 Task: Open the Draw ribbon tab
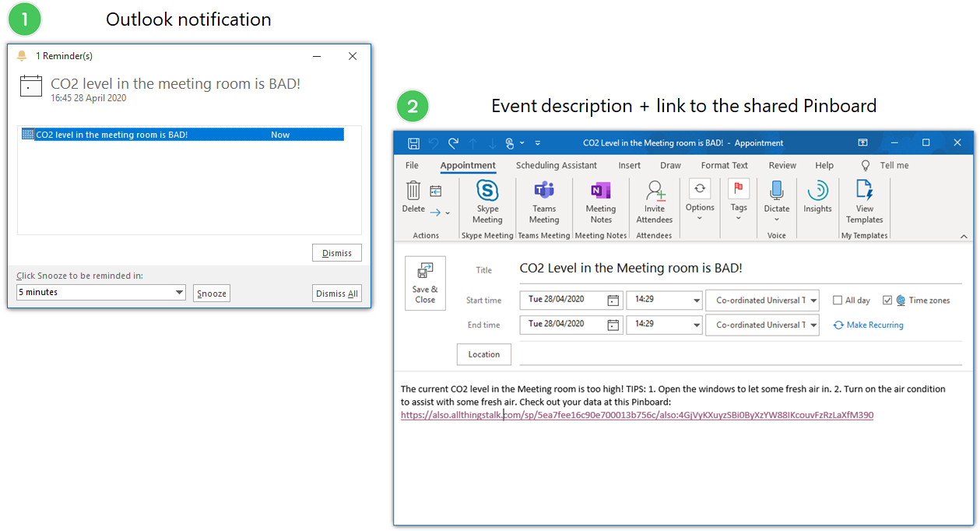[x=670, y=166]
